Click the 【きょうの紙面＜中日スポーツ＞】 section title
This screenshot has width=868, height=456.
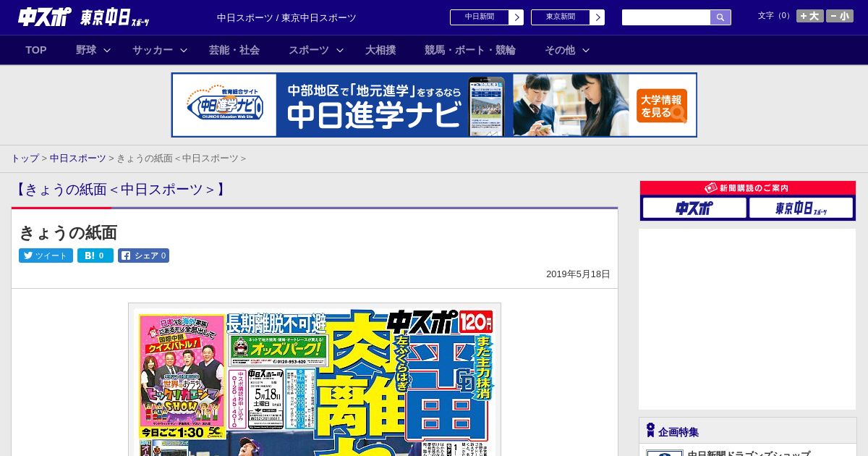(121, 190)
